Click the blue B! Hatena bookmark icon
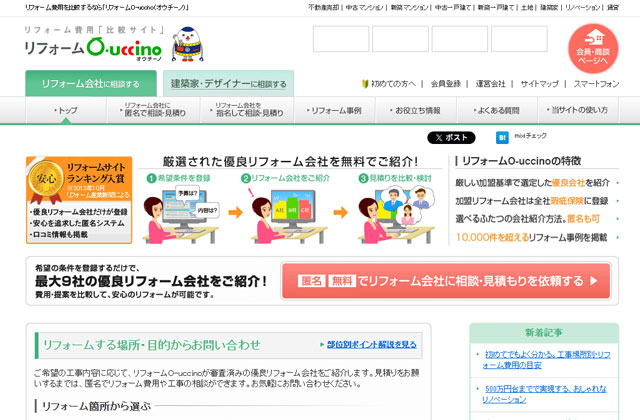Screen dimensions: 640x420 click(x=502, y=138)
